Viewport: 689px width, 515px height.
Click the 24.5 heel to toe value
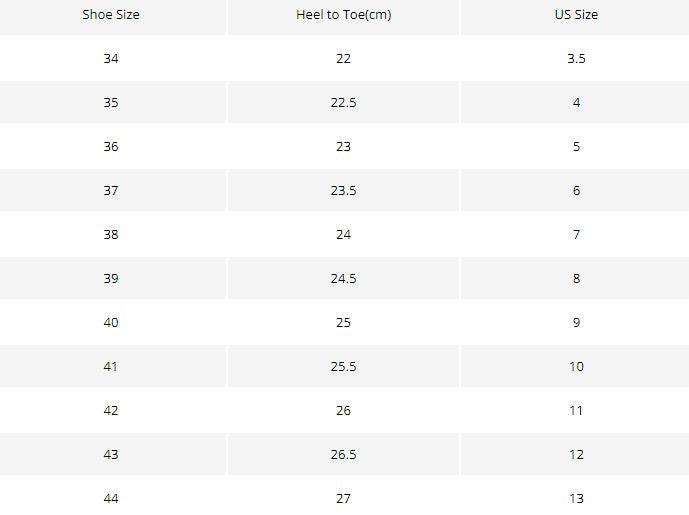tap(344, 278)
